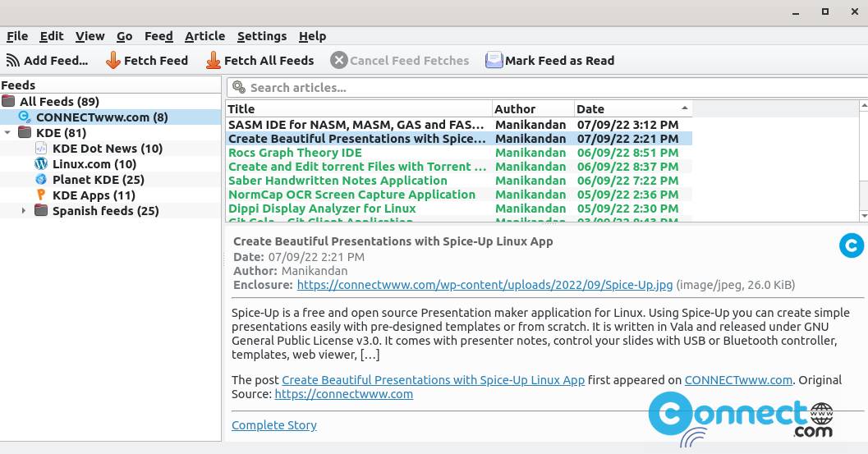Click the Fetch All Feeds toolbar label

pyautogui.click(x=269, y=61)
